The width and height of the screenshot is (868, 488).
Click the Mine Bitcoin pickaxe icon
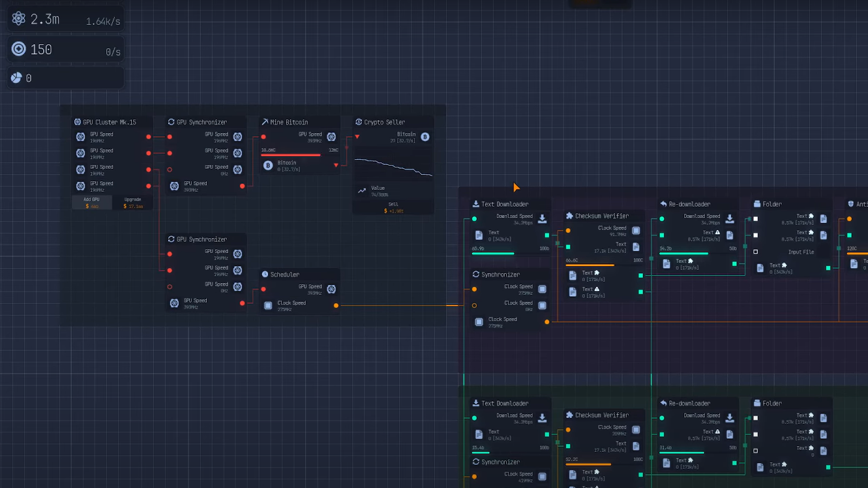[264, 122]
